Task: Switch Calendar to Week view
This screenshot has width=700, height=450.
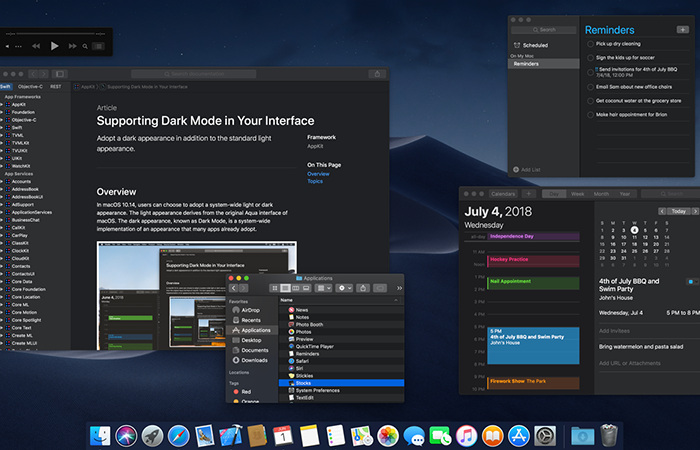Action: pyautogui.click(x=578, y=194)
